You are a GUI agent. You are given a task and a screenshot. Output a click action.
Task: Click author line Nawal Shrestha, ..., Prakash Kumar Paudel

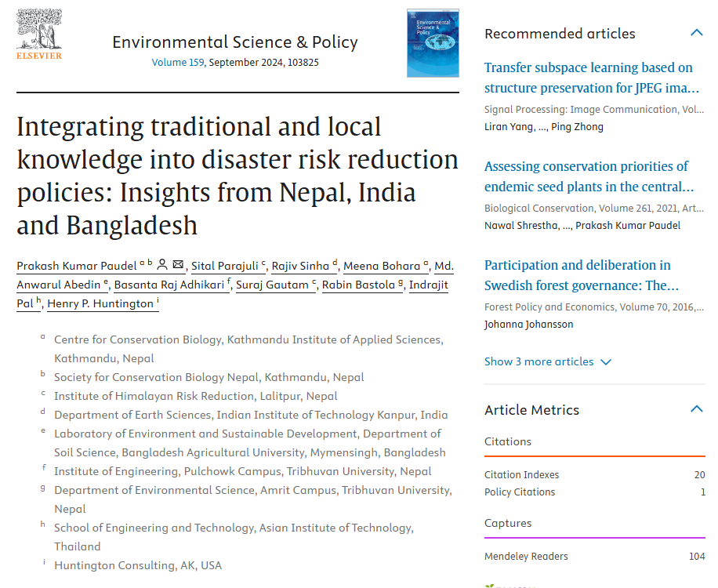point(582,226)
